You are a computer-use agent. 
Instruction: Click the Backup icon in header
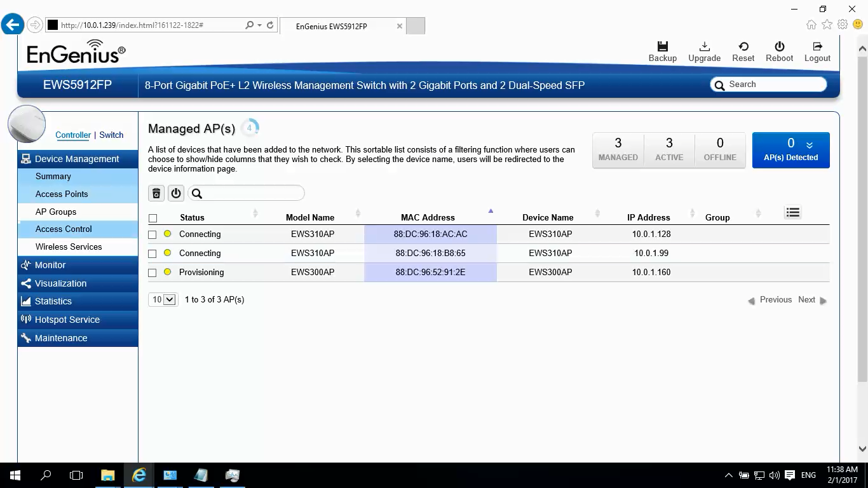point(663,46)
